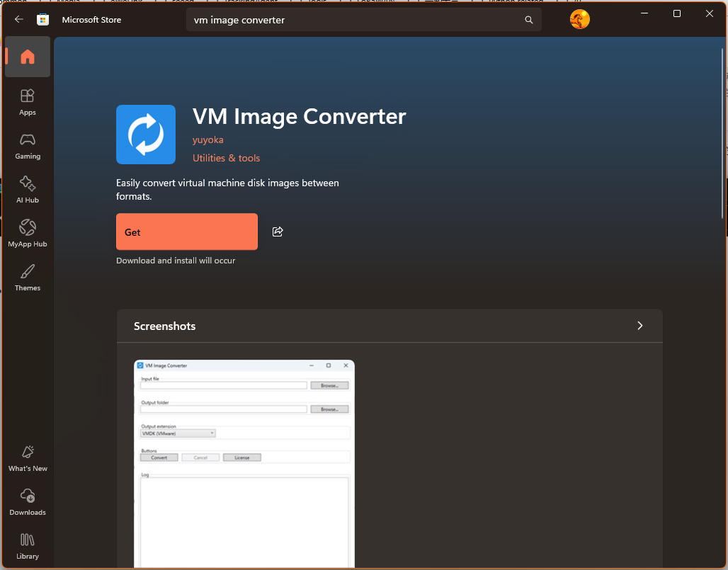Open the user profile avatar
The height and width of the screenshot is (570, 728).
point(579,20)
